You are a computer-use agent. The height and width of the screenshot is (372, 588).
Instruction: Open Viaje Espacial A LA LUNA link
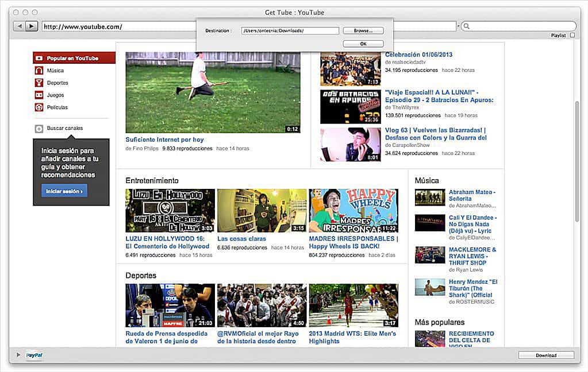click(x=439, y=96)
